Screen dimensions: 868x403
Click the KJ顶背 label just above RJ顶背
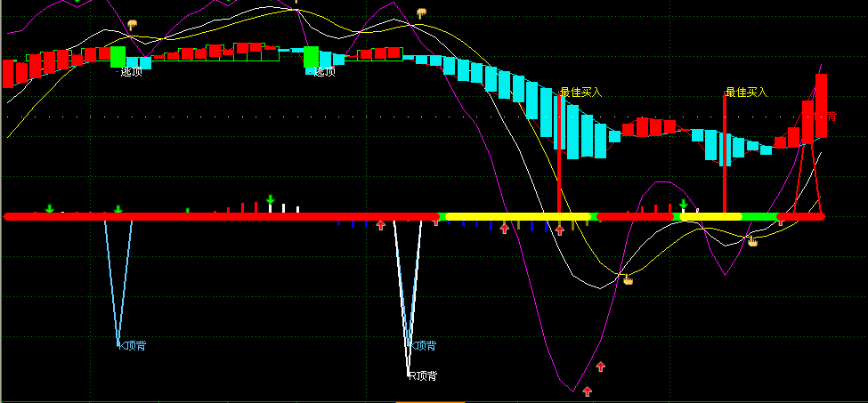click(422, 345)
